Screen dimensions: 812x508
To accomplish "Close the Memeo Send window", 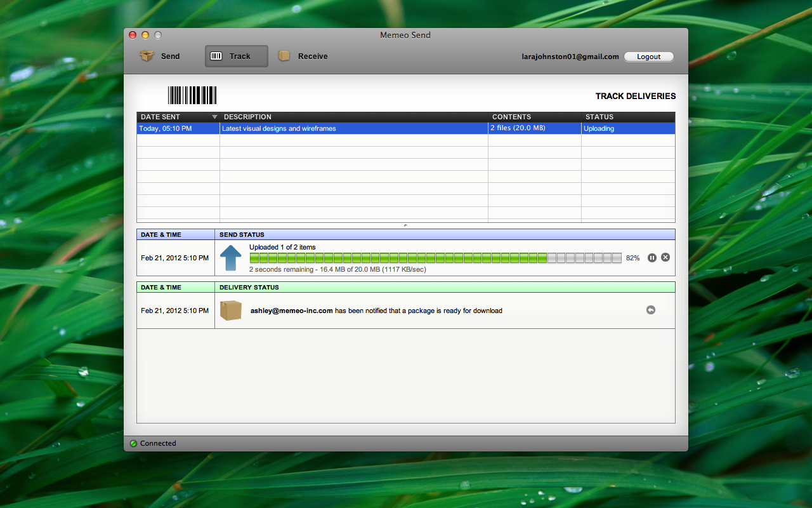I will [x=133, y=35].
